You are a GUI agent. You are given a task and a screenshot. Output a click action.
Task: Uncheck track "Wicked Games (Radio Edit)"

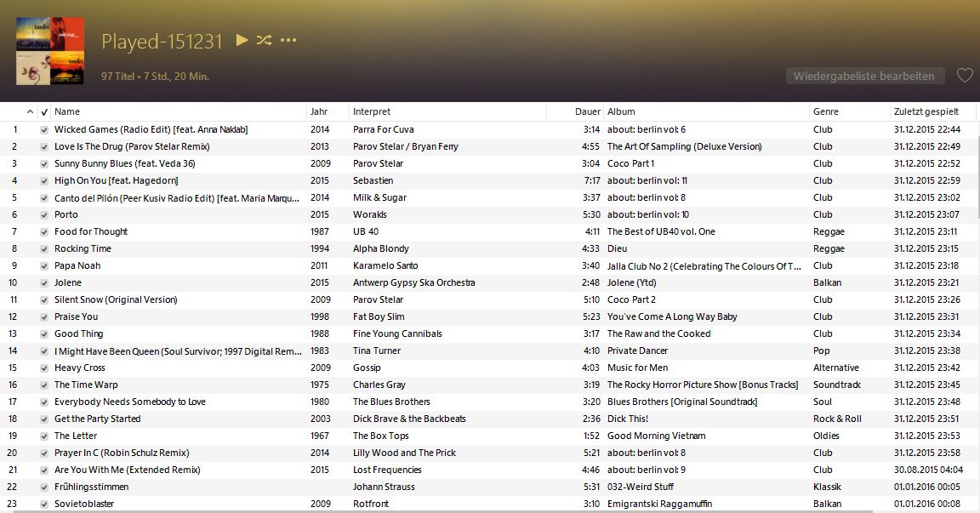click(44, 129)
